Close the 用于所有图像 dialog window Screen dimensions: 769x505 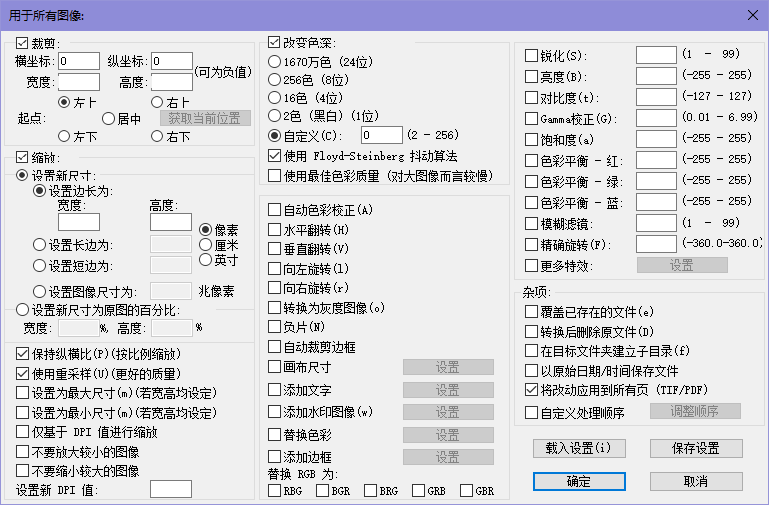tap(752, 15)
